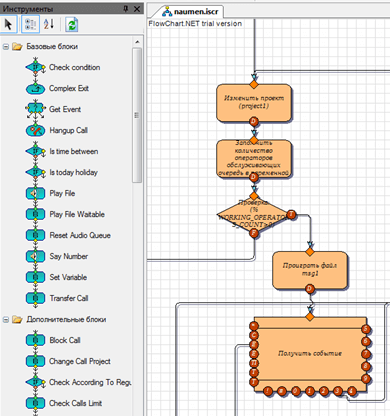Screen dimensions: 390x417
Task: Click the tools panel scroll up arrow
Action: [x=137, y=42]
